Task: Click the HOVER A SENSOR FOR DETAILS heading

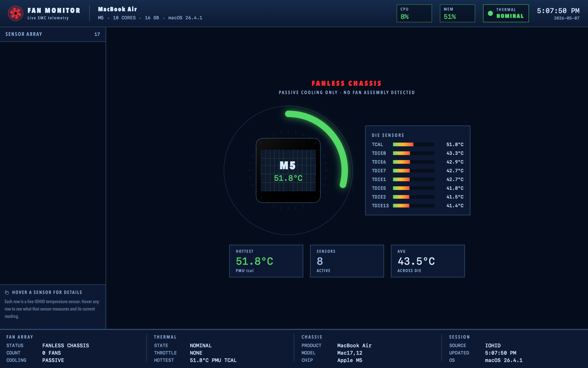Action: (47, 293)
